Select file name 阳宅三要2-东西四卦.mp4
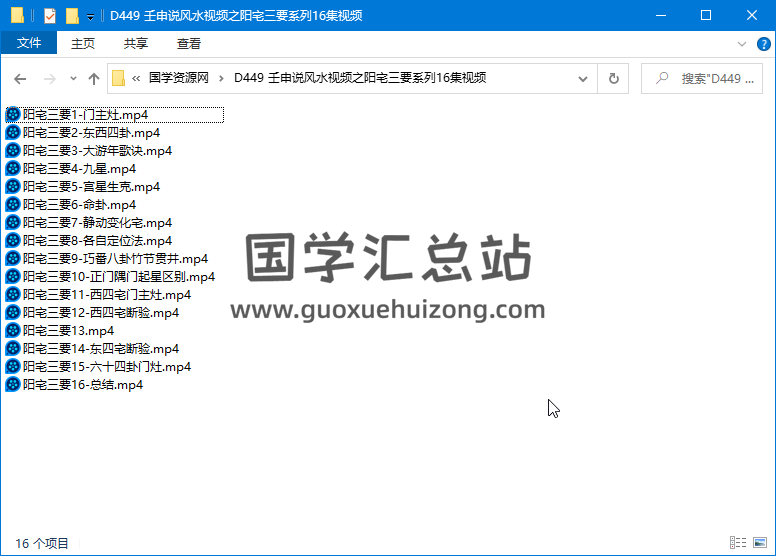Screen dimensions: 776x556 coord(91,133)
